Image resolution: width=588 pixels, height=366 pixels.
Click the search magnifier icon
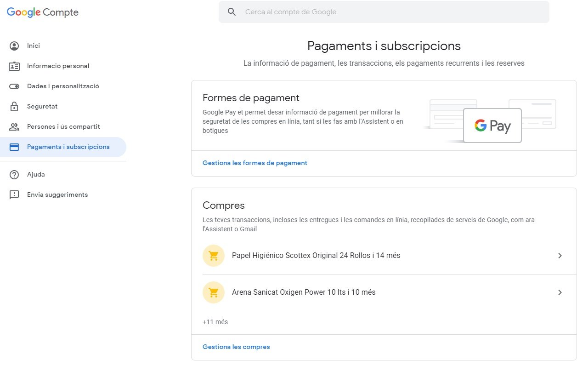click(232, 11)
